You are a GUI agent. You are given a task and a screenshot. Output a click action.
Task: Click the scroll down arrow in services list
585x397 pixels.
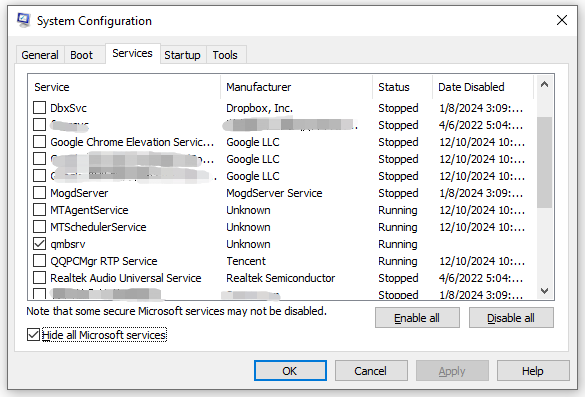coord(544,291)
